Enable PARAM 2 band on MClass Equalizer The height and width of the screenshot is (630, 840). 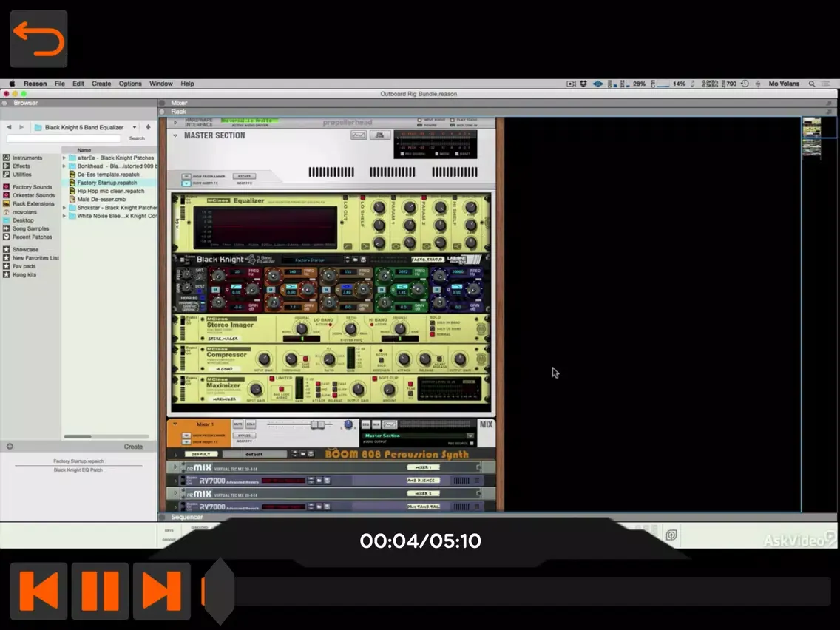(424, 198)
